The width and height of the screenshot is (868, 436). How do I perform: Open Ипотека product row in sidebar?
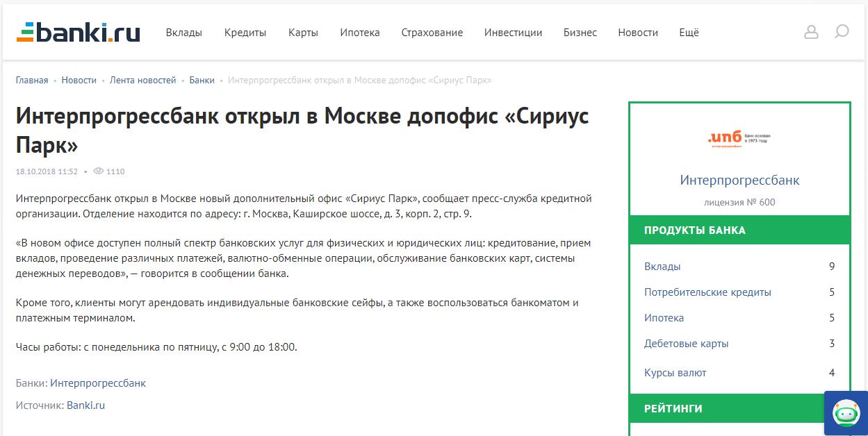coord(739,318)
